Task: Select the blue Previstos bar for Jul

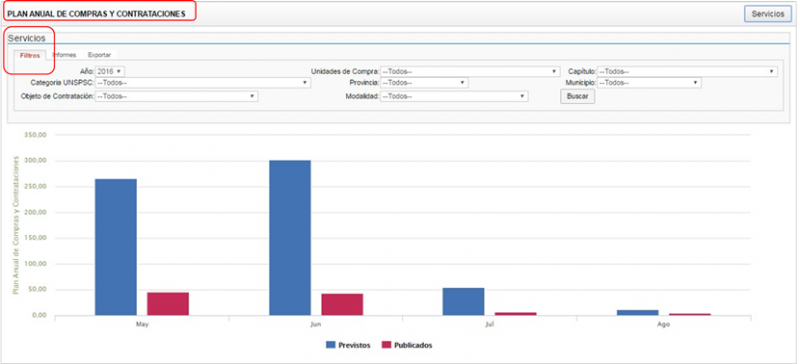Action: click(x=463, y=302)
